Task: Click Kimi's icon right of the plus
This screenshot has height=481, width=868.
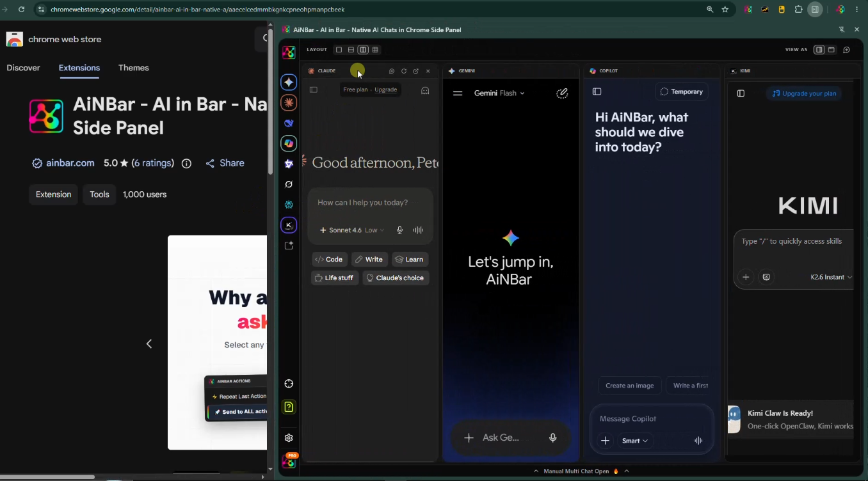Action: click(766, 277)
